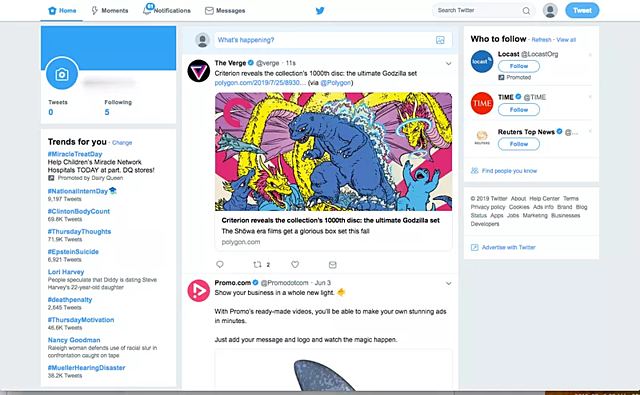Click the @Polygon mention
Image resolution: width=640 pixels, height=395 pixels.
[336, 83]
